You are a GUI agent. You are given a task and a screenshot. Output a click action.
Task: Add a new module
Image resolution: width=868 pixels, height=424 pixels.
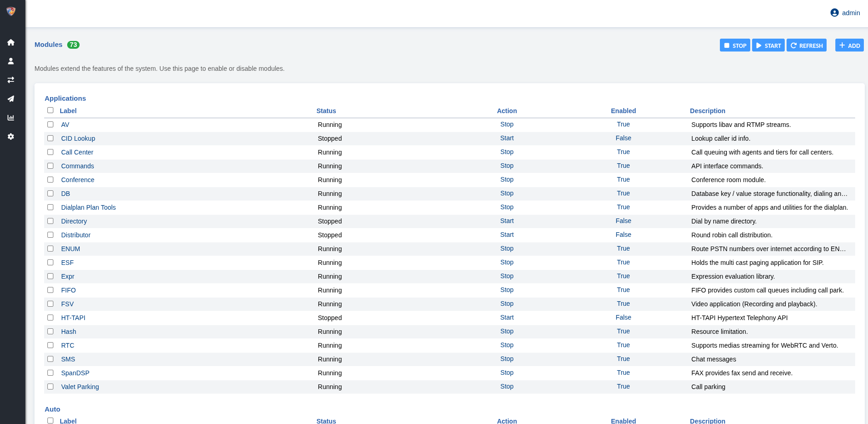pos(849,46)
